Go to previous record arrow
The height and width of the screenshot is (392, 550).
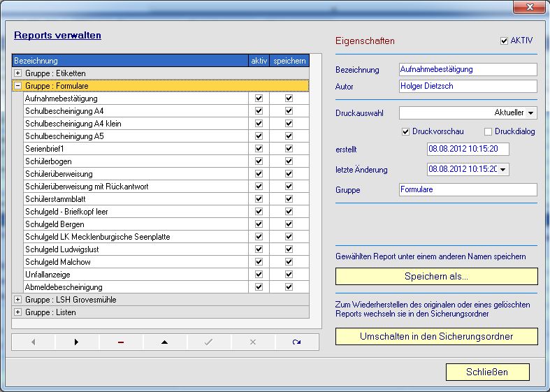pos(34,342)
